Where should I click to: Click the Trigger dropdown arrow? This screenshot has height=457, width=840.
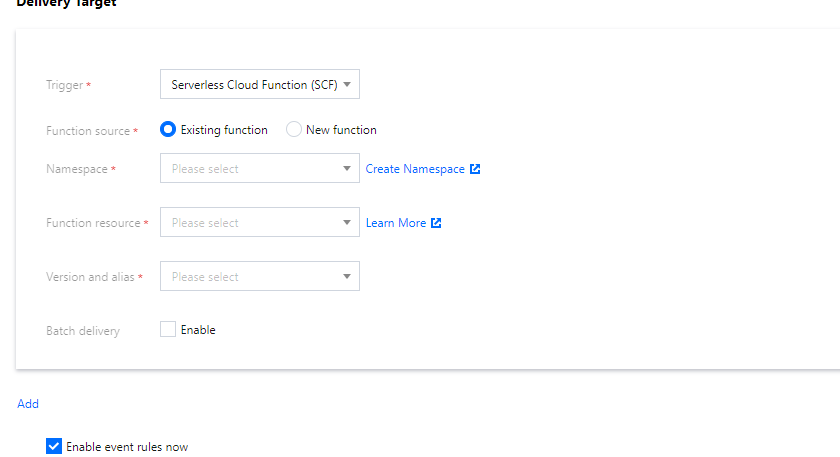347,85
